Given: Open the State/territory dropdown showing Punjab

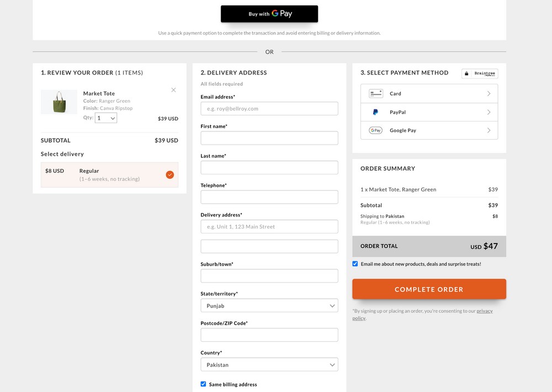Looking at the screenshot, I should (269, 305).
